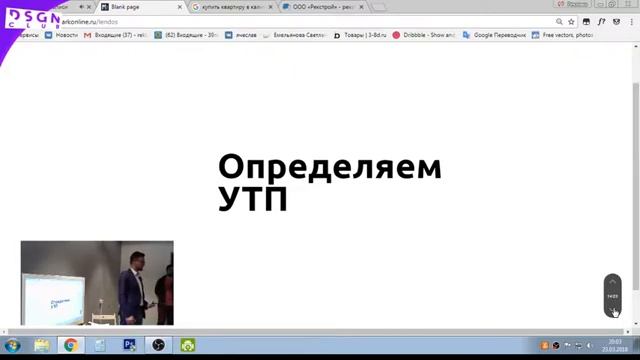
Task: Open the Dribbble bookmark
Action: pyautogui.click(x=424, y=36)
